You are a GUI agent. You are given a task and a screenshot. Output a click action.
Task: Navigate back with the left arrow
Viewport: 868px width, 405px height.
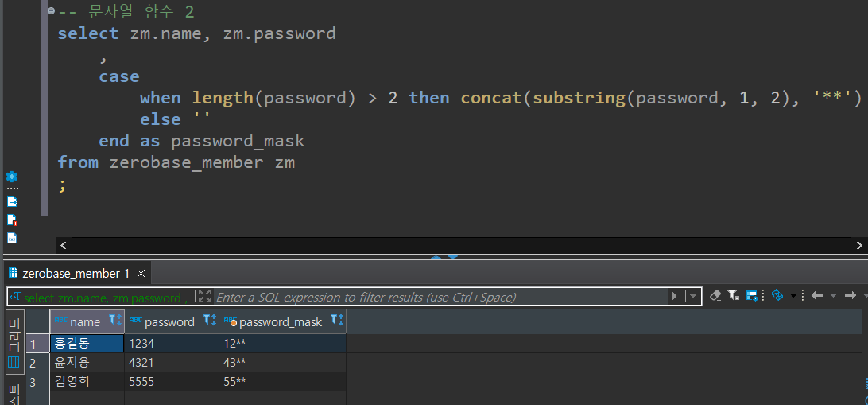coord(816,296)
